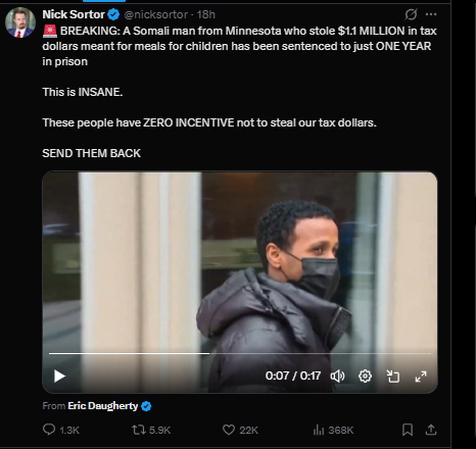Open the share post menu
476x449 pixels.
pyautogui.click(x=431, y=430)
